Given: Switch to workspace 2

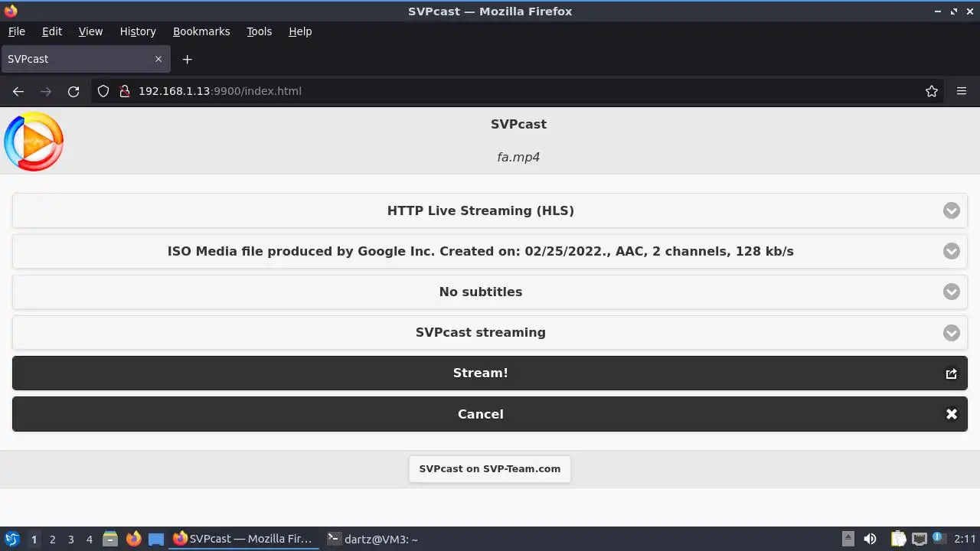Looking at the screenshot, I should [x=52, y=540].
